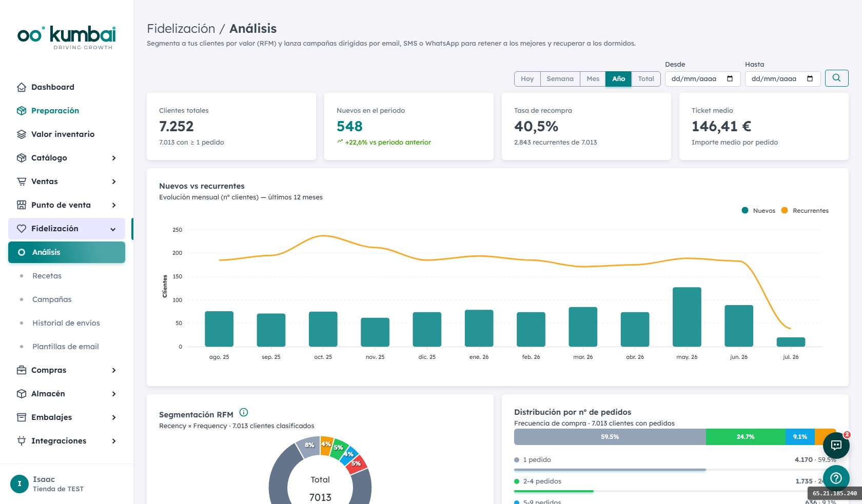Image resolution: width=862 pixels, height=504 pixels.
Task: Open the Campañas submenu item
Action: tap(52, 299)
